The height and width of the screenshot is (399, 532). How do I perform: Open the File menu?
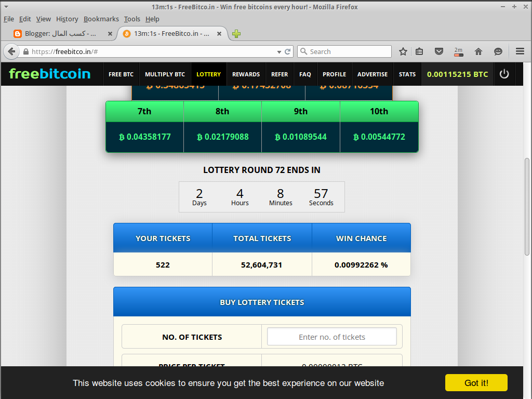click(x=9, y=19)
